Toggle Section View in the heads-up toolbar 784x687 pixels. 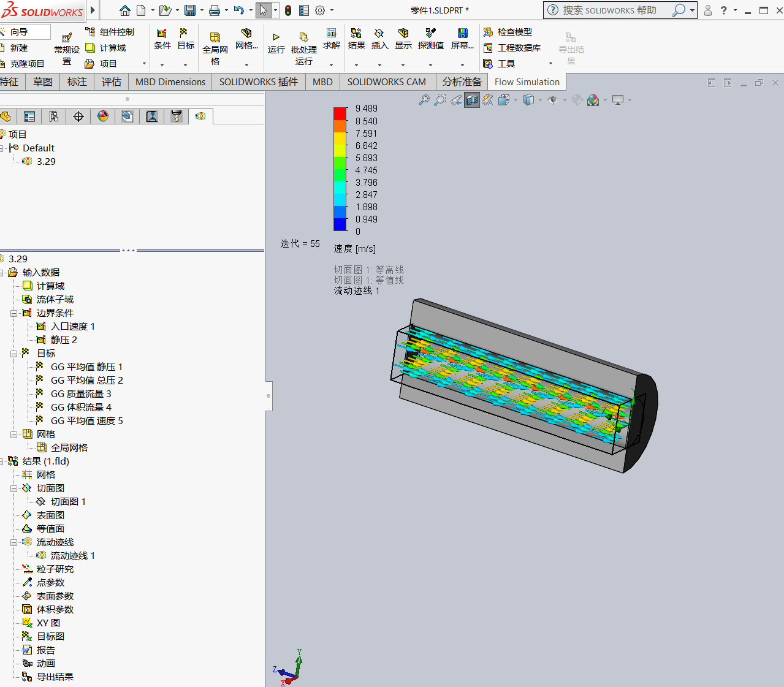click(471, 99)
